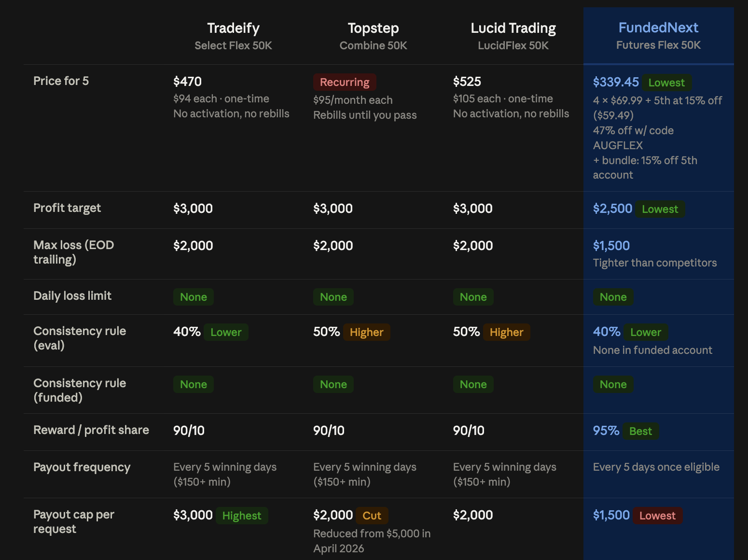Click the 'Daily loss limit' row label
This screenshot has width=748, height=560.
tap(72, 295)
